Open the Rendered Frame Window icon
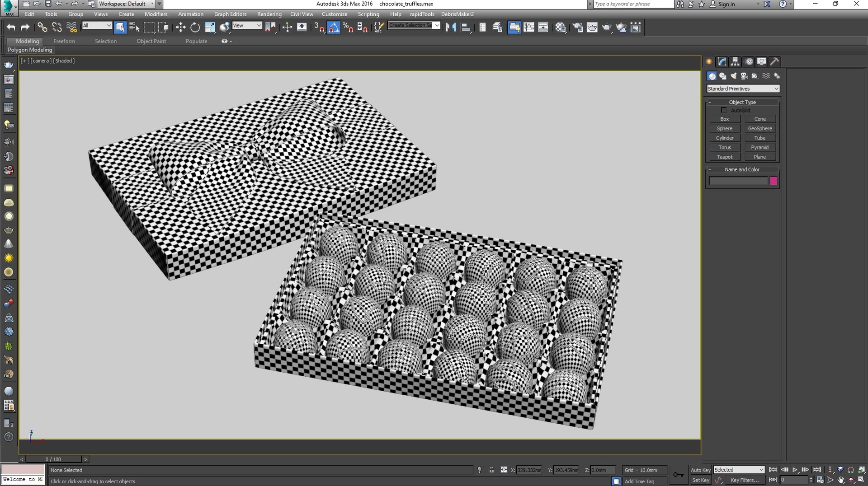Image resolution: width=868 pixels, height=486 pixels. click(x=592, y=28)
